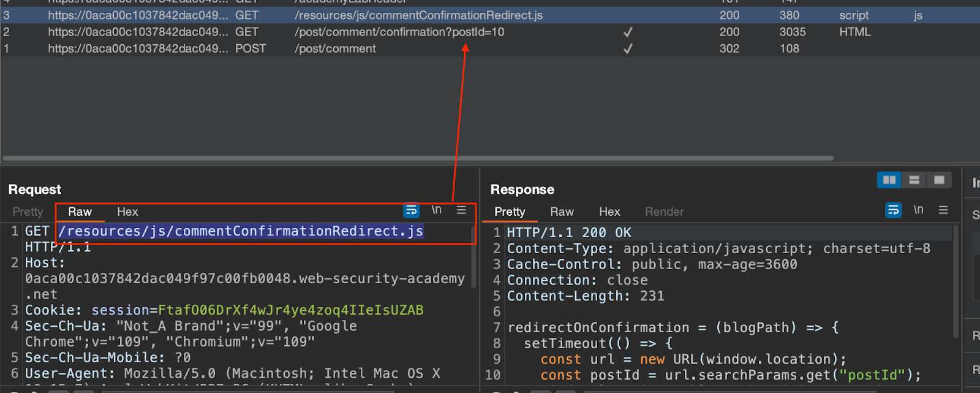Open the Response pane hamburger options menu

click(943, 210)
